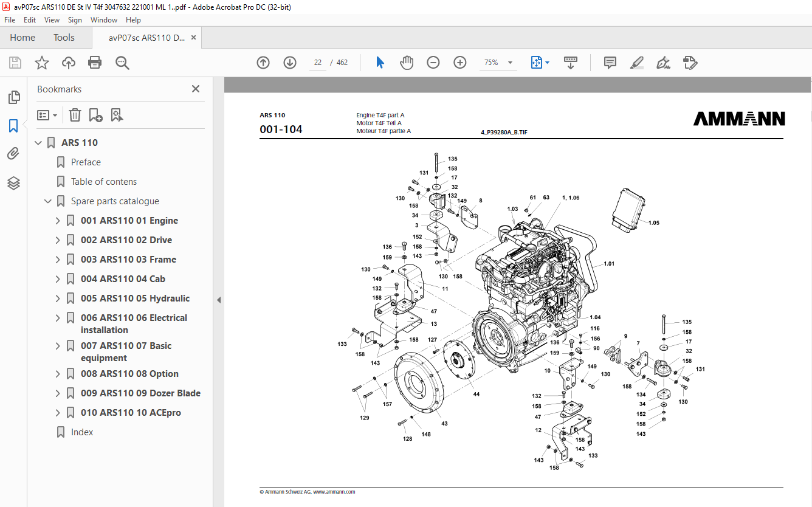The width and height of the screenshot is (812, 507).
Task: Expand 002 ARS110 02 Drive bookmark
Action: tap(58, 240)
